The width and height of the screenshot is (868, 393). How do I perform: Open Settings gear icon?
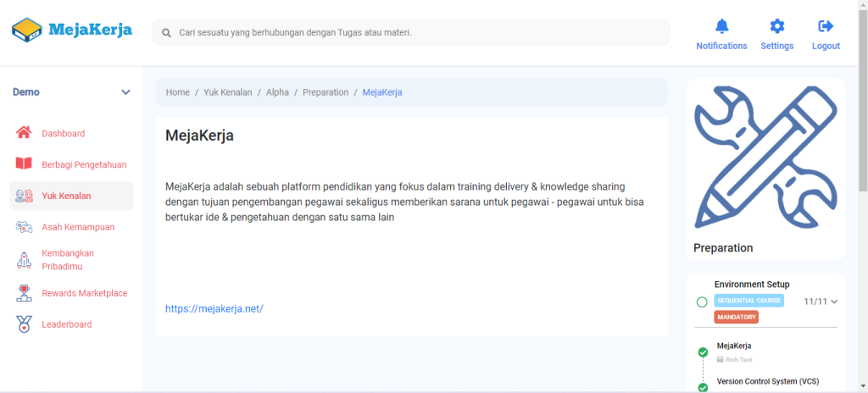point(776,26)
